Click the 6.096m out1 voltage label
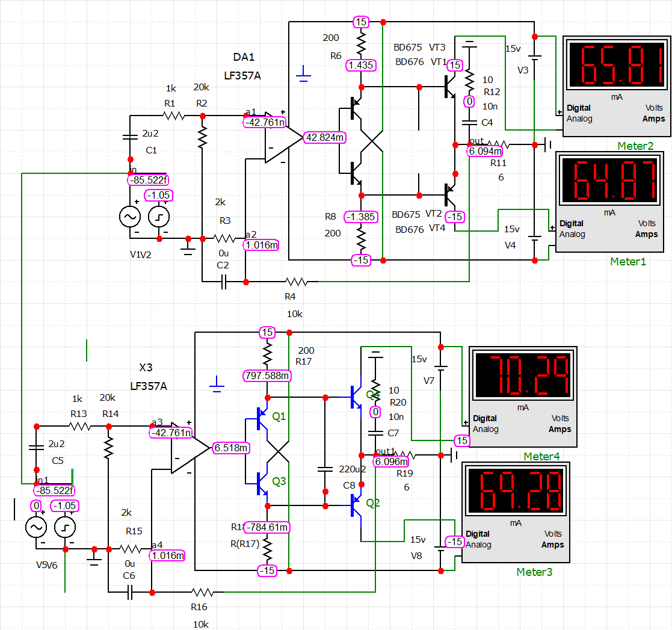 tap(391, 462)
